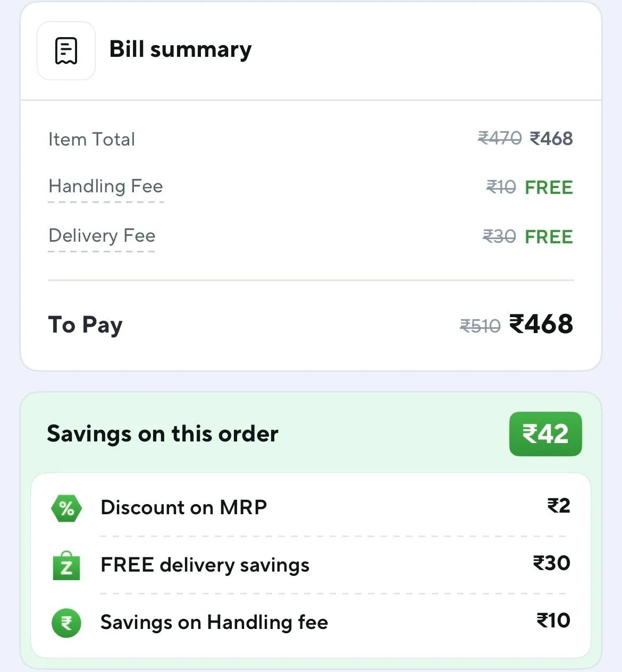The height and width of the screenshot is (672, 622).
Task: Tap the green Z shopping bag icon
Action: click(66, 566)
